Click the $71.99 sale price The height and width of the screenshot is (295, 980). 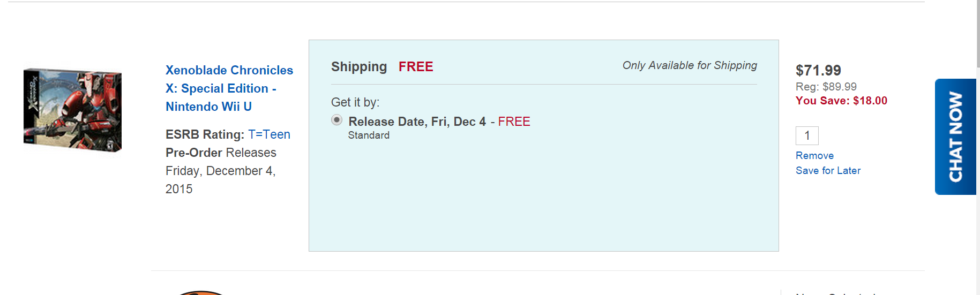(x=818, y=70)
